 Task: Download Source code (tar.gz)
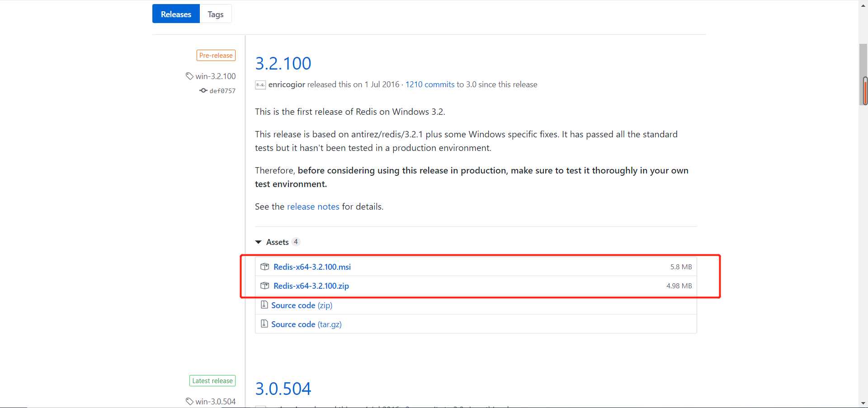307,324
